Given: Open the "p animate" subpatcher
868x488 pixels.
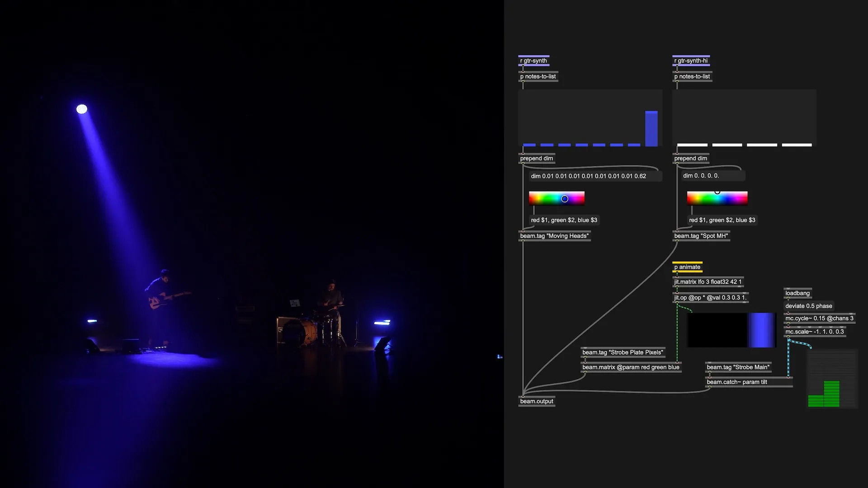Looking at the screenshot, I should (687, 267).
